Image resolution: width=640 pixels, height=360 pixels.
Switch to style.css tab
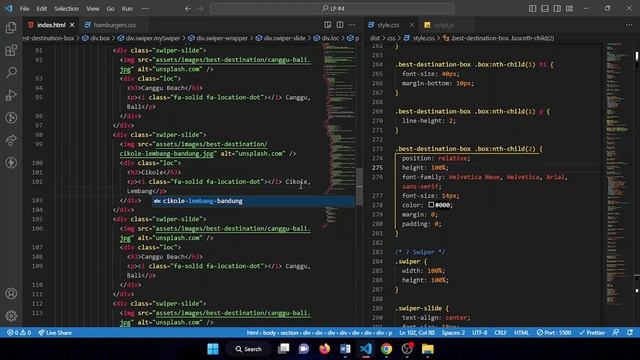(388, 25)
